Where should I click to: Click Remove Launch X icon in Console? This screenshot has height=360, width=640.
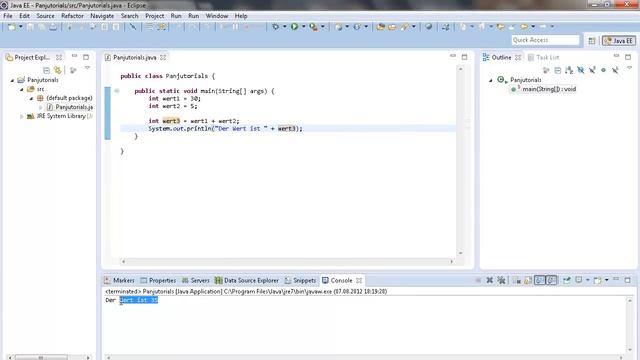pos(490,280)
